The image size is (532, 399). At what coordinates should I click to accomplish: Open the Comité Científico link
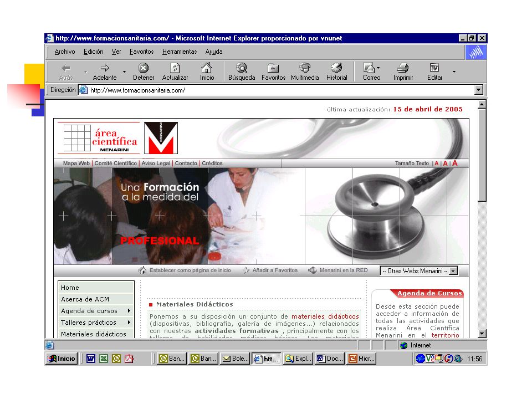116,163
